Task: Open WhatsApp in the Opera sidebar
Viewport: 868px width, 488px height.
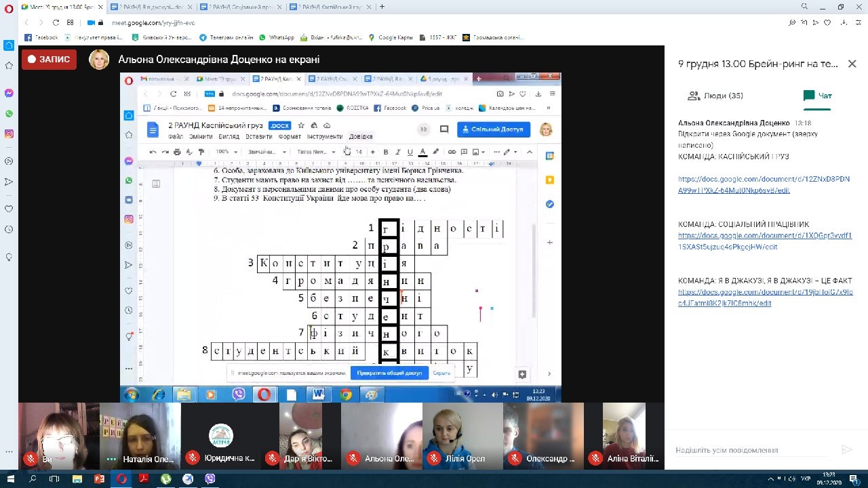Action: pyautogui.click(x=9, y=114)
